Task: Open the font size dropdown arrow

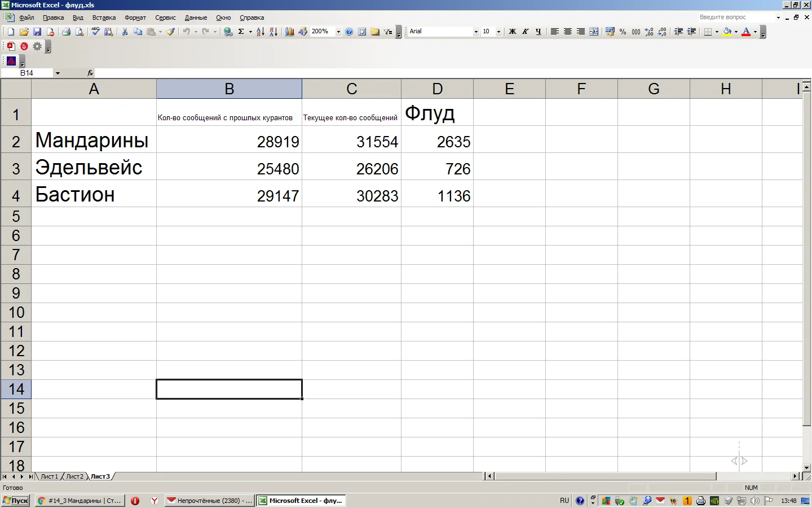Action: 498,32
